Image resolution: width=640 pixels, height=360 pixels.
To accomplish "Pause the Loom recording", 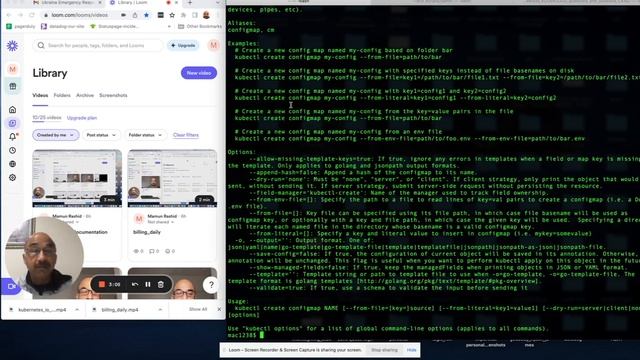I will tap(148, 284).
